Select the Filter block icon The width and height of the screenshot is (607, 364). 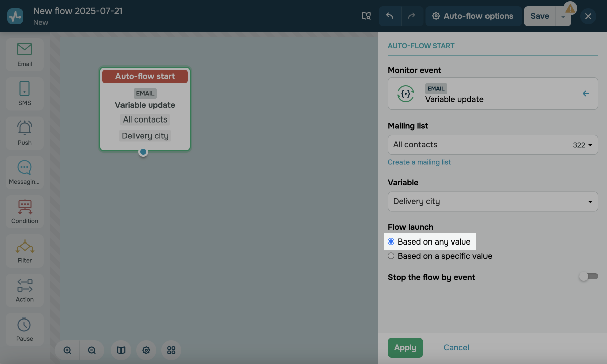[x=24, y=251]
